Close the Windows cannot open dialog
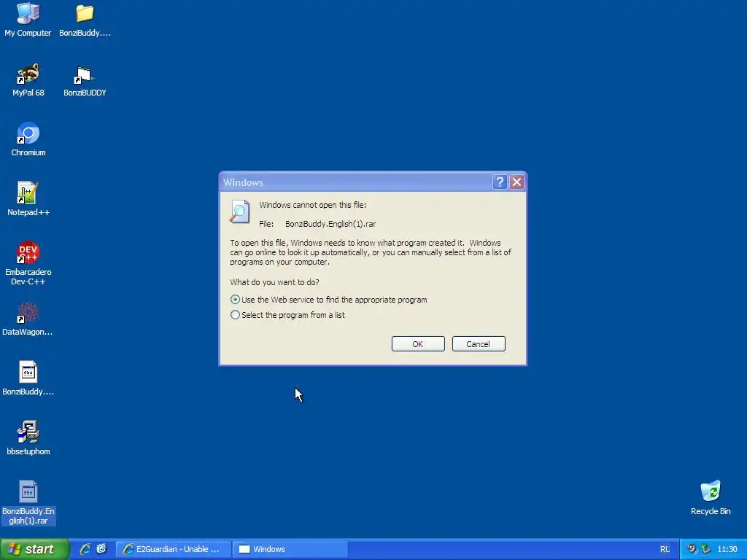 coord(517,182)
